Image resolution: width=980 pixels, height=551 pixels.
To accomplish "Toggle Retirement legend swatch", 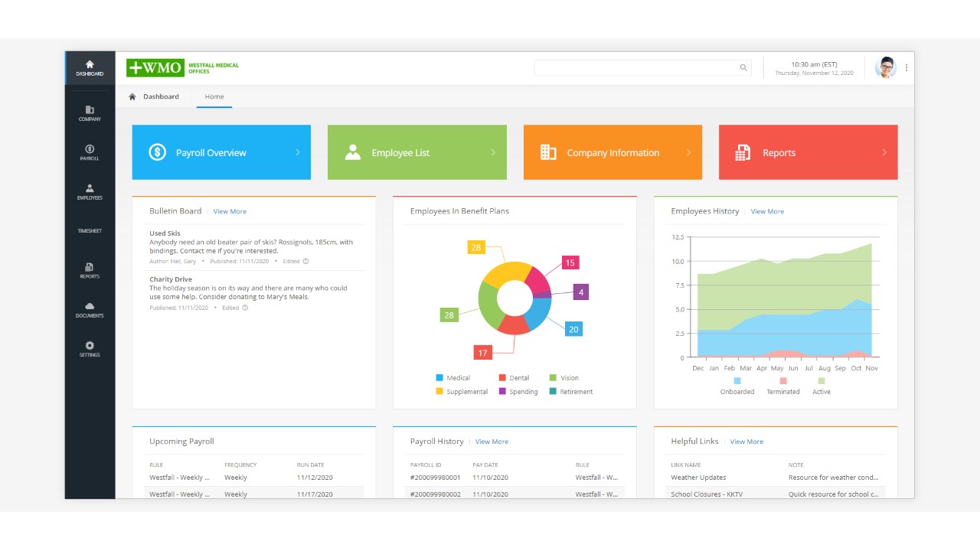I will click(553, 391).
